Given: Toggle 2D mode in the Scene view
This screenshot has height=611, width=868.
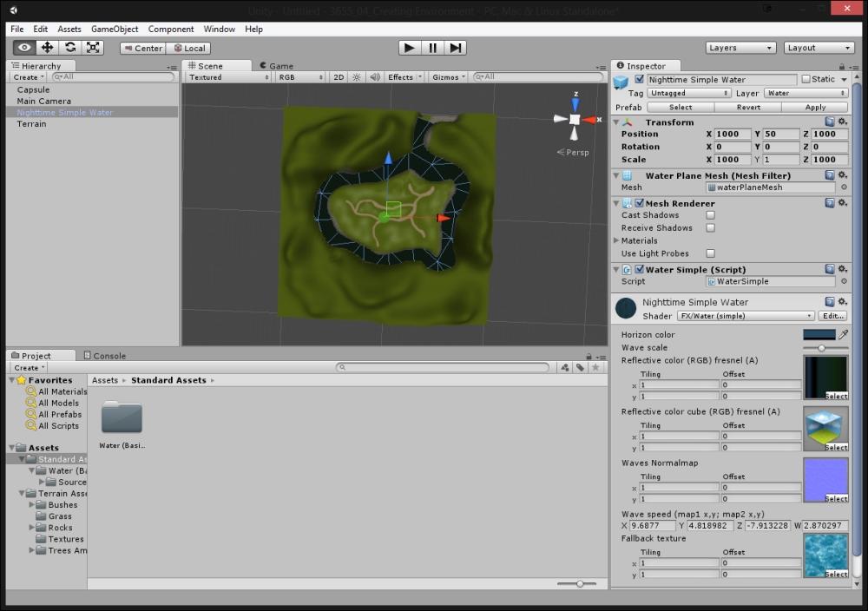Looking at the screenshot, I should click(339, 77).
